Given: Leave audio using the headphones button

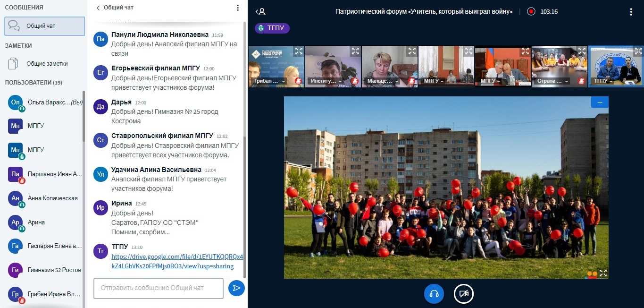Looking at the screenshot, I should 434,294.
